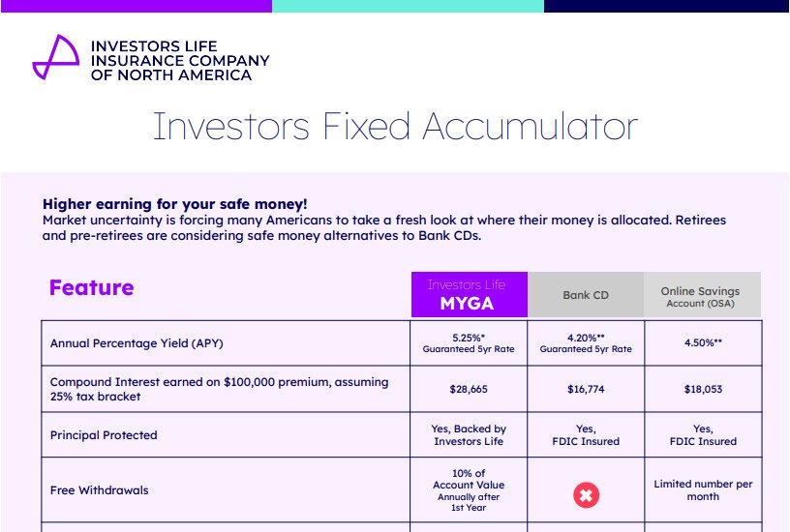Click the Limited number per month cell

[x=702, y=490]
